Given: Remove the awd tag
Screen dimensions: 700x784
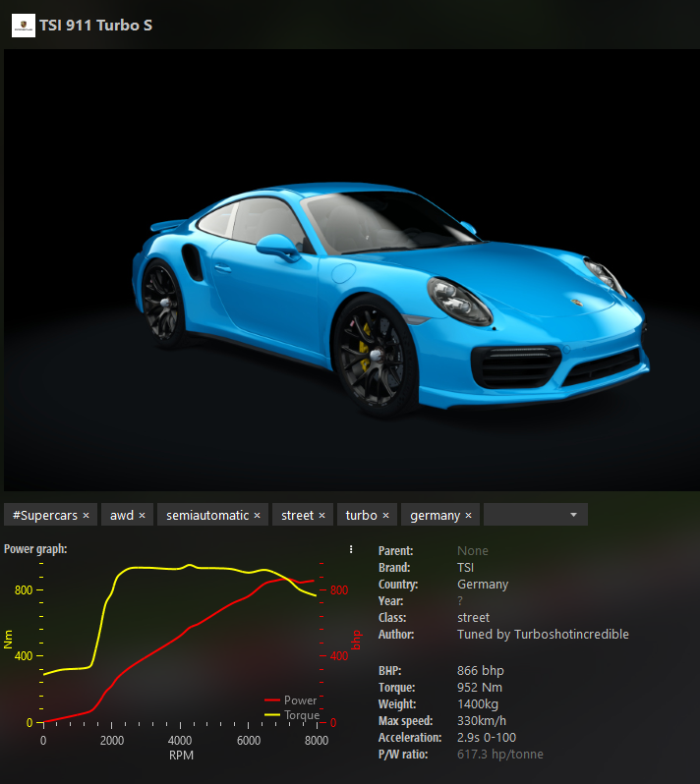Looking at the screenshot, I should coord(143,516).
